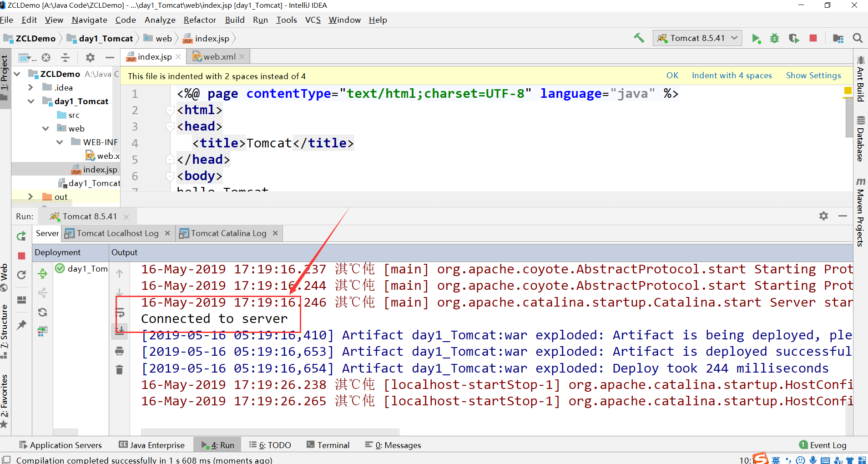Collapse the ZCLDemo project root

tap(18, 74)
